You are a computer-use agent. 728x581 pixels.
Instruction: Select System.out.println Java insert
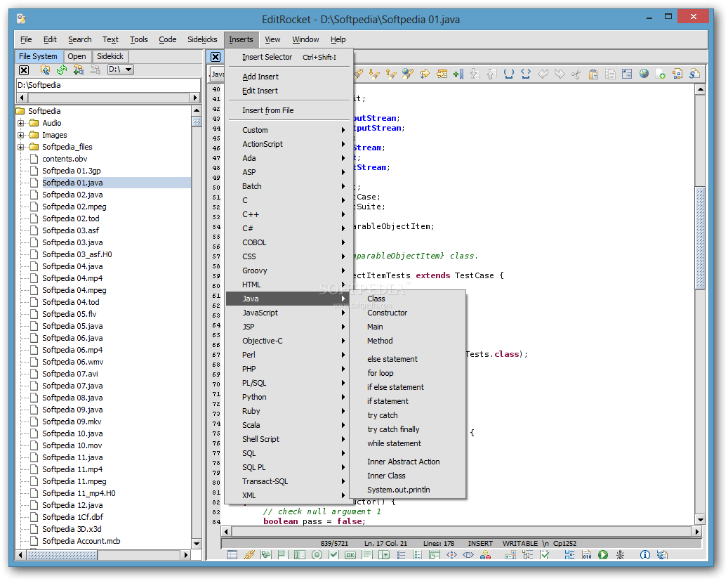(407, 490)
